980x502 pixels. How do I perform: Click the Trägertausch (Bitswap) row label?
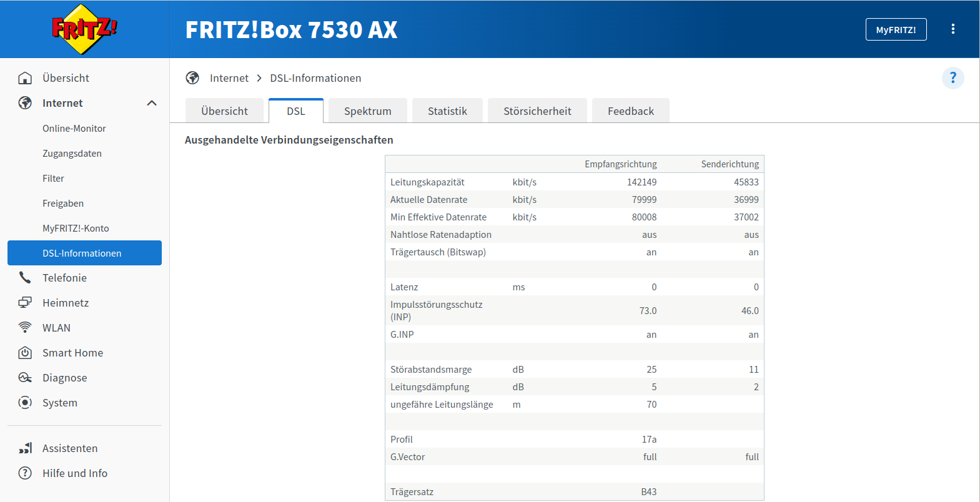438,252
